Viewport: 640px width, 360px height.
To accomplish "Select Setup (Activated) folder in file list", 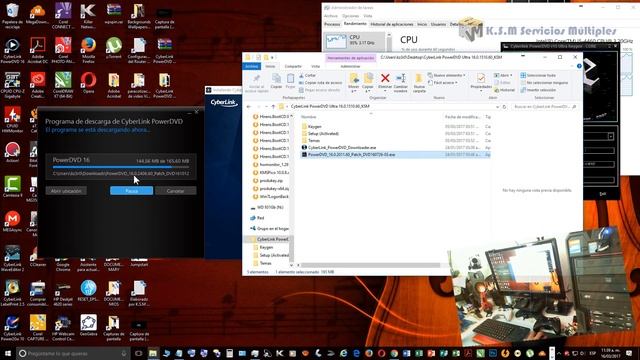I will (323, 133).
